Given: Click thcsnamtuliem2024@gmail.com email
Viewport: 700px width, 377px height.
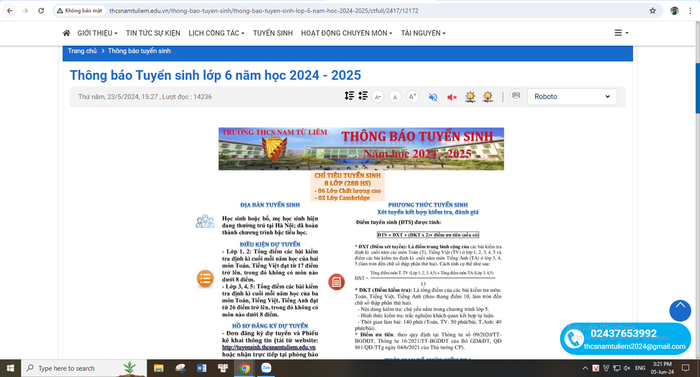Looking at the screenshot, I should pyautogui.click(x=635, y=347).
